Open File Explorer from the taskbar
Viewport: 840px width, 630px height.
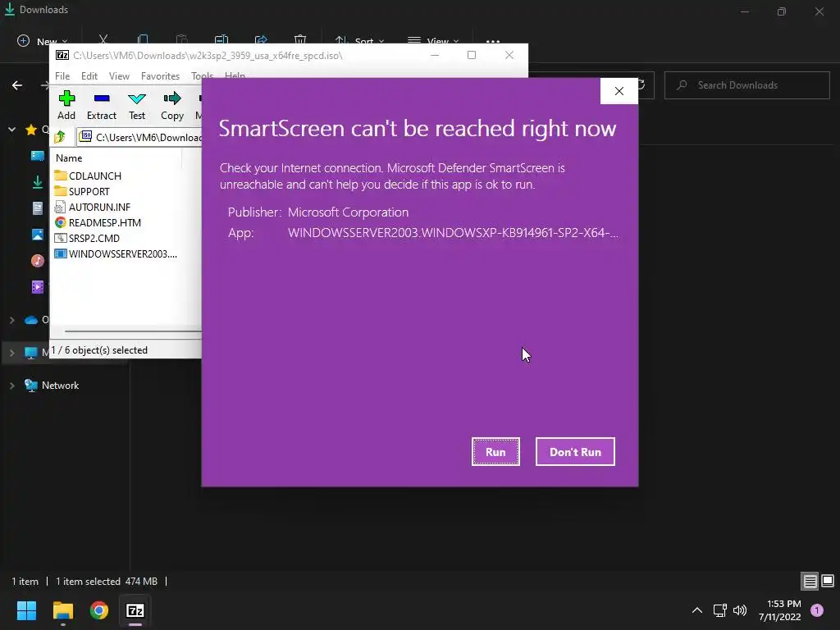pyautogui.click(x=62, y=610)
